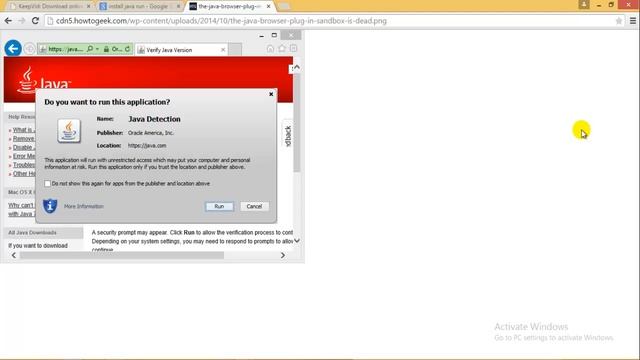
Task: Open the Troubles sidebar link
Action: pos(24,165)
